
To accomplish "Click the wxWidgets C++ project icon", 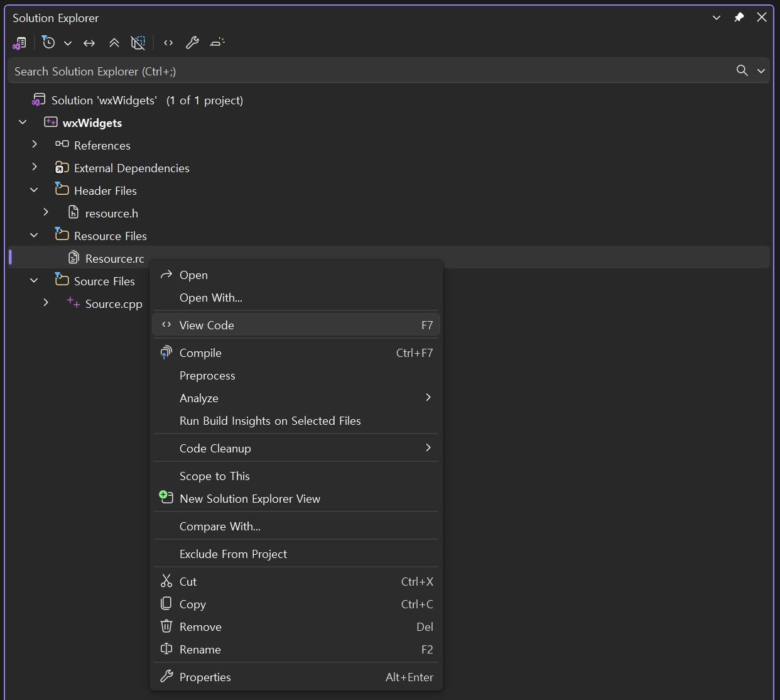I will point(51,122).
